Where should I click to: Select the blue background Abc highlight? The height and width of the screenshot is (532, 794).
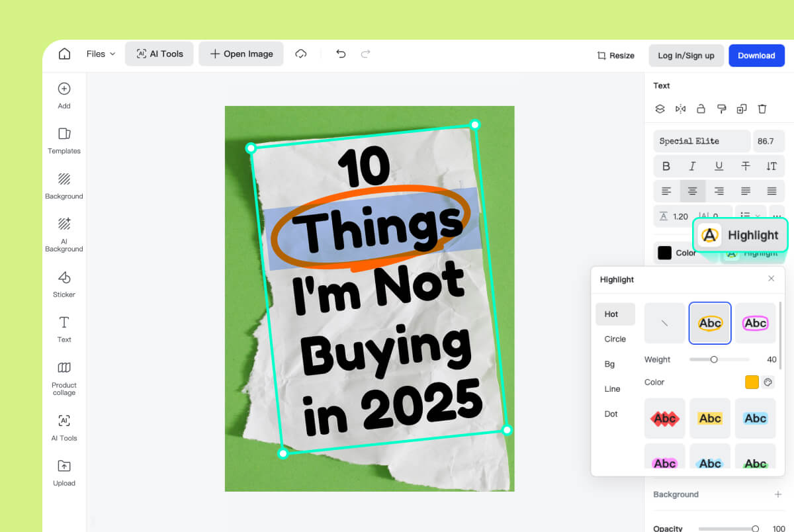755,418
